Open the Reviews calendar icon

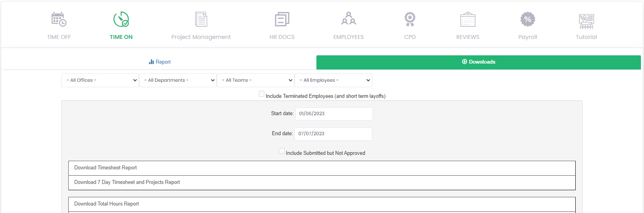coord(468,19)
